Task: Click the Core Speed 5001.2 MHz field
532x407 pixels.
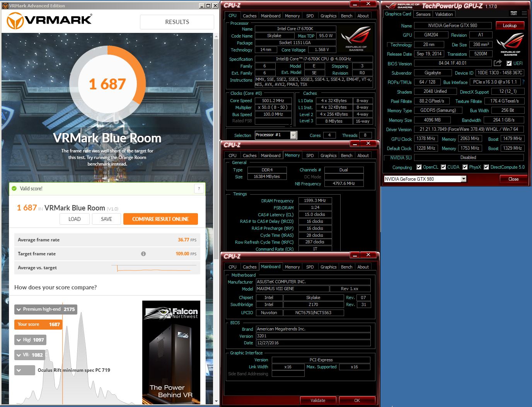Action: pos(273,101)
